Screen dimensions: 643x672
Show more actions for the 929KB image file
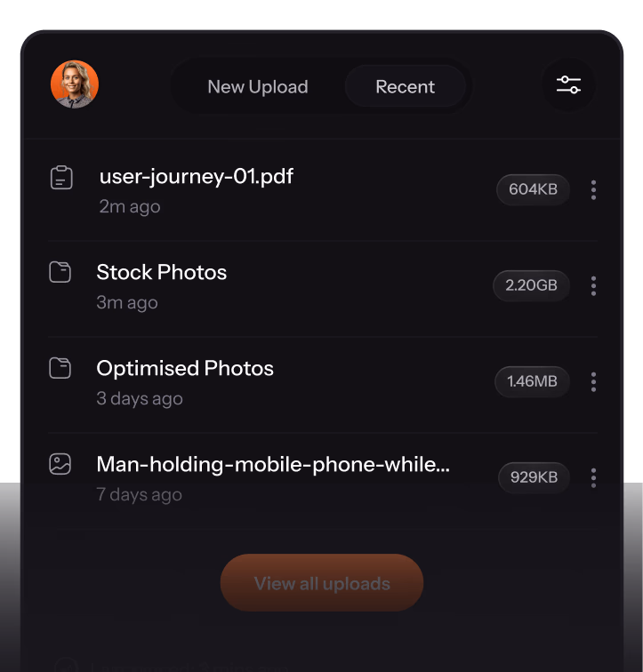[593, 477]
